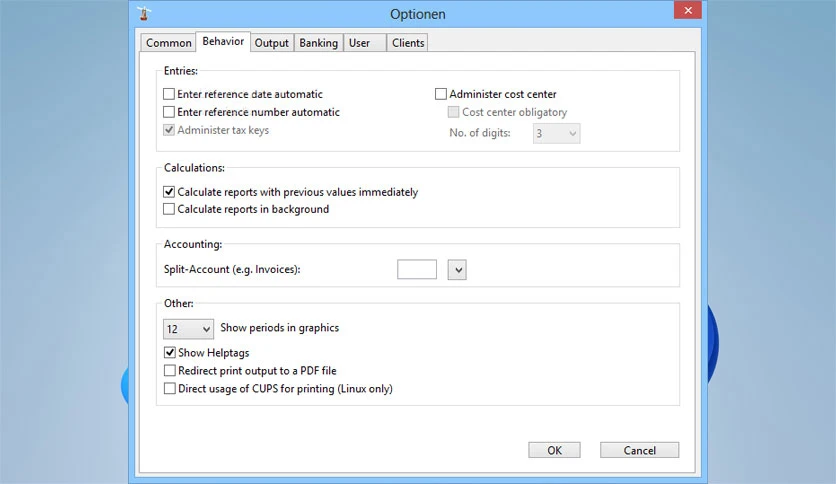Switch to the Banking tab

pos(318,43)
